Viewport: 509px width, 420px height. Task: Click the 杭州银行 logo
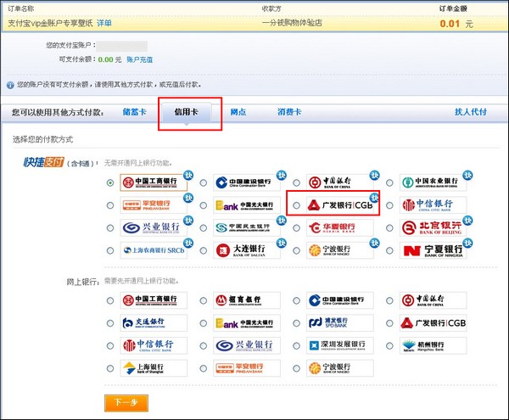[x=433, y=345]
